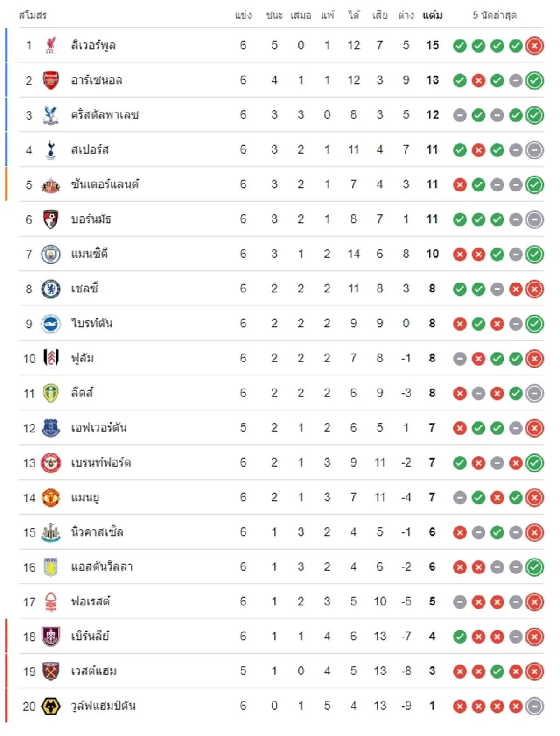Screen dimensions: 560x736
Task: Click the สโมสร club column header
Action: pyautogui.click(x=33, y=15)
